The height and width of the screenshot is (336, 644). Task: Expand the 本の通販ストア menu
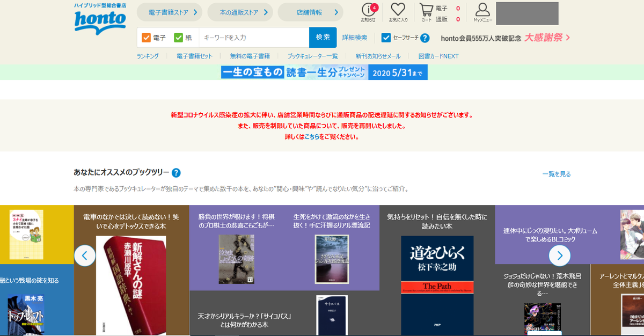pyautogui.click(x=240, y=12)
